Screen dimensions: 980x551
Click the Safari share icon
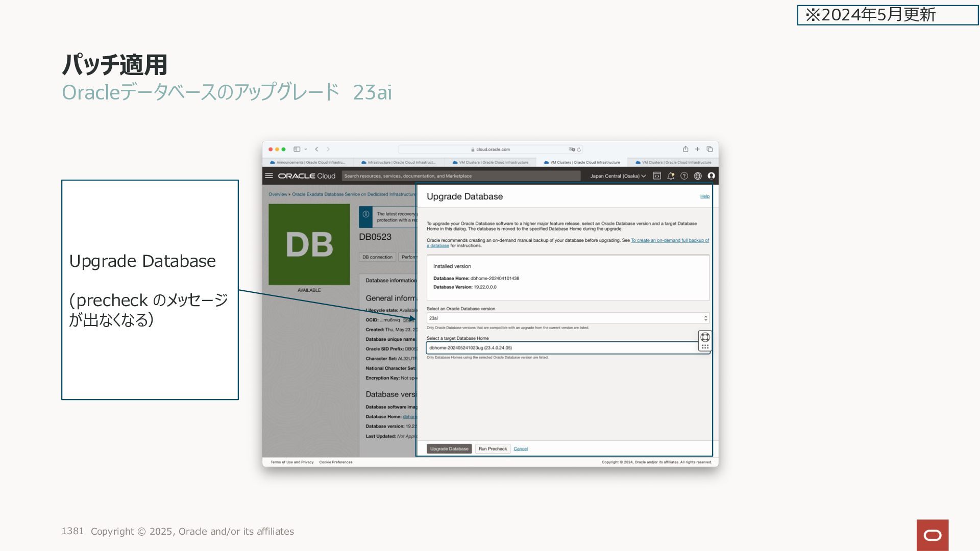tap(685, 149)
